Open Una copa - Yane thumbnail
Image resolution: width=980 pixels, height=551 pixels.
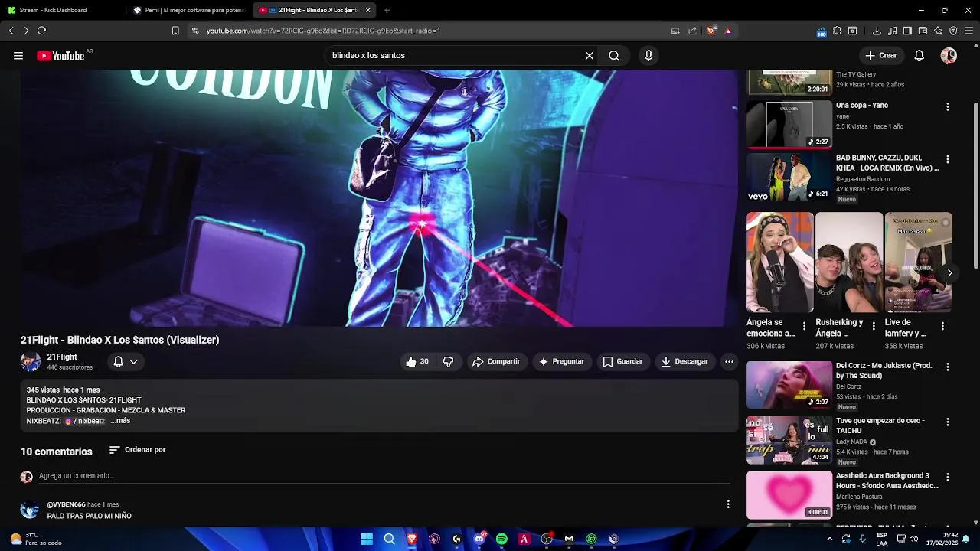[789, 124]
